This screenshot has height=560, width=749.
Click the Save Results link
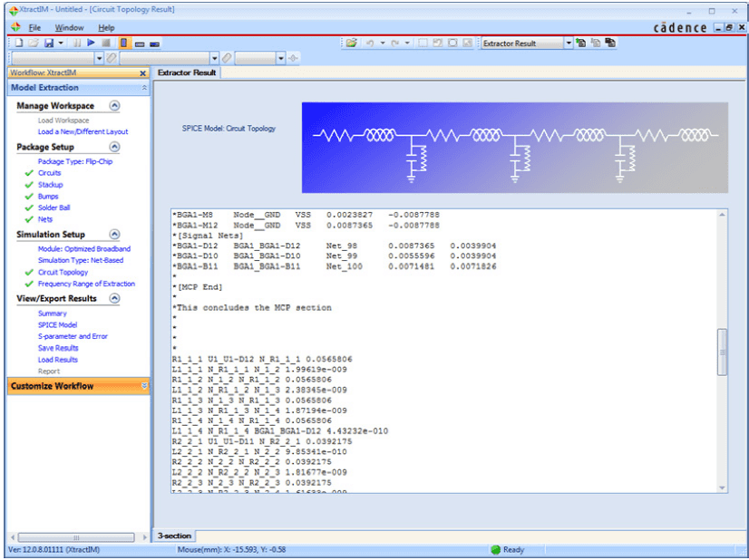click(58, 348)
